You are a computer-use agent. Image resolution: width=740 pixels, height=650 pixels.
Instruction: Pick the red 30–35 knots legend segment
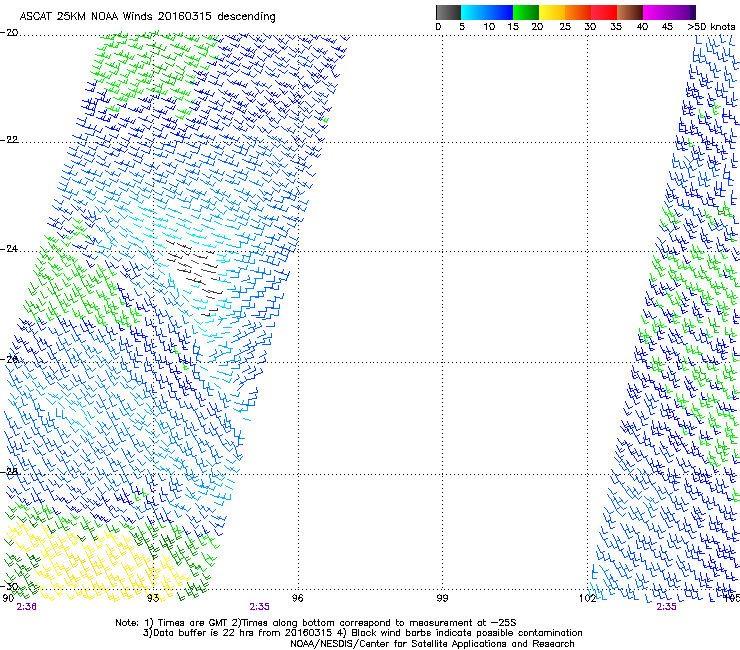coord(604,12)
